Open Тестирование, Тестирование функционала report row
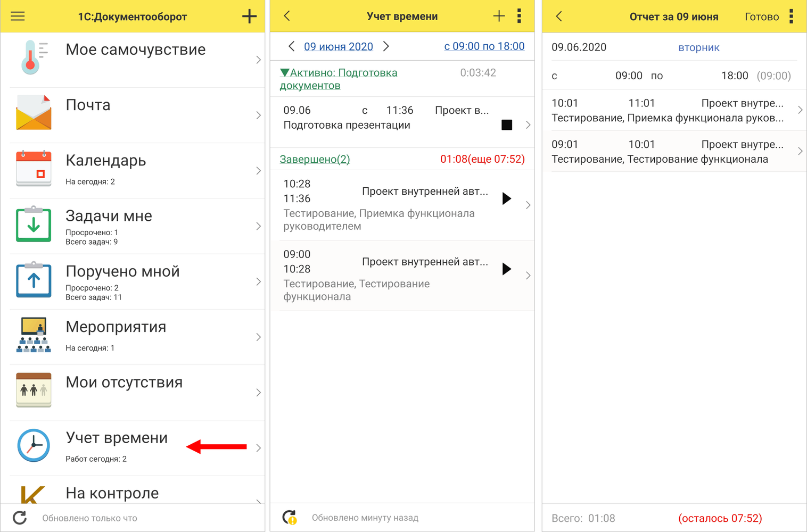This screenshot has height=532, width=807. point(674,151)
